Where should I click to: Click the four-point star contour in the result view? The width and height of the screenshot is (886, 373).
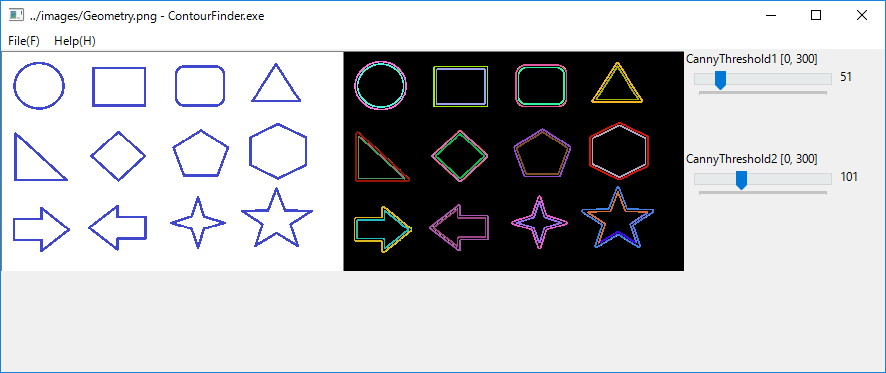(x=540, y=223)
